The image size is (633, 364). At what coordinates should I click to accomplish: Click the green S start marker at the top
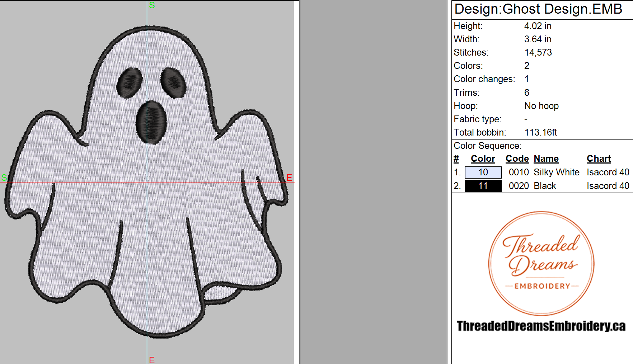point(152,5)
